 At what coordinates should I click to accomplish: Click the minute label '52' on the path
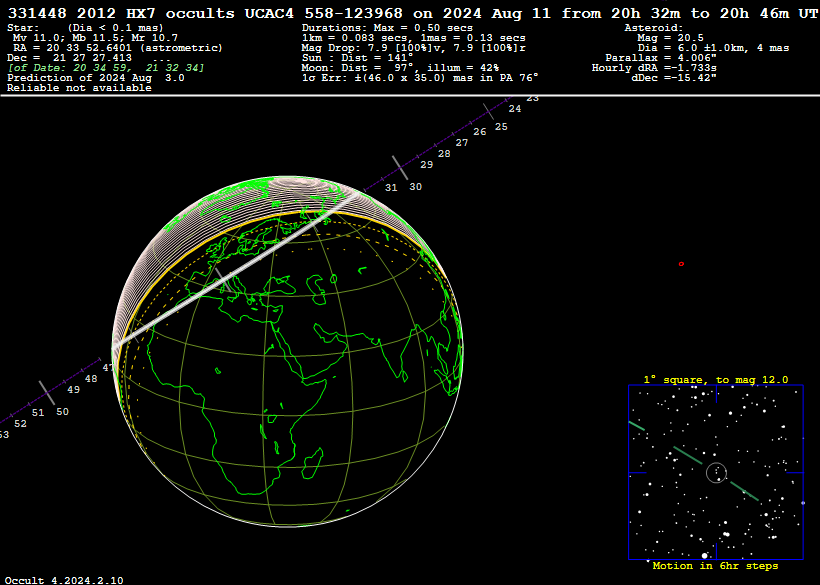coord(20,423)
